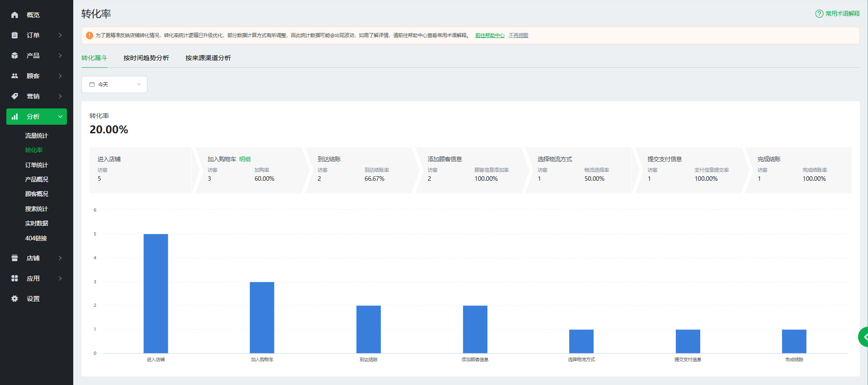Click the bar-chart icon for 分析
The height and width of the screenshot is (385, 868).
14,117
